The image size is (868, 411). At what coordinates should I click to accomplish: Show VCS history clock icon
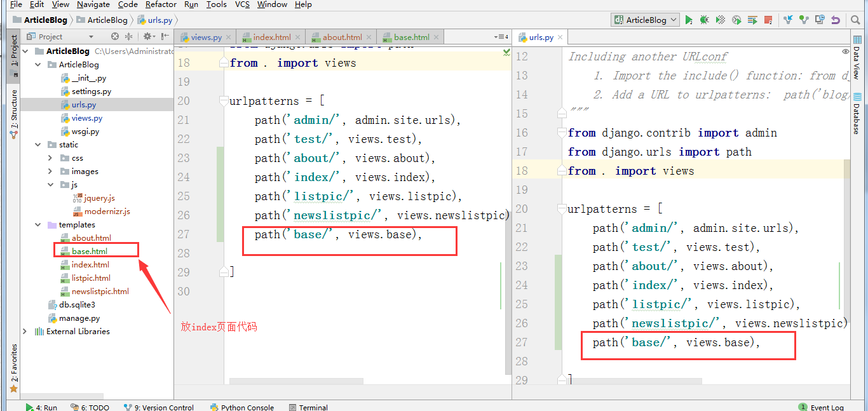pos(820,20)
